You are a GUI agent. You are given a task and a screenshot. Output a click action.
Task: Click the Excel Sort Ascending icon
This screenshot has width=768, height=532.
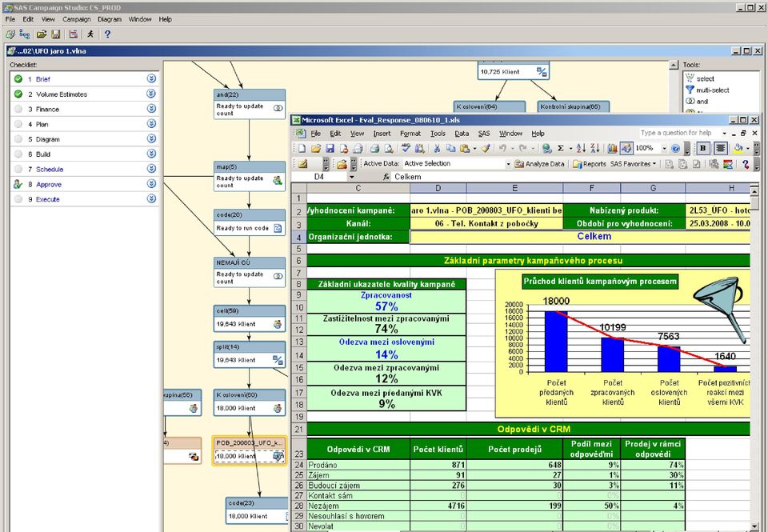(581, 149)
